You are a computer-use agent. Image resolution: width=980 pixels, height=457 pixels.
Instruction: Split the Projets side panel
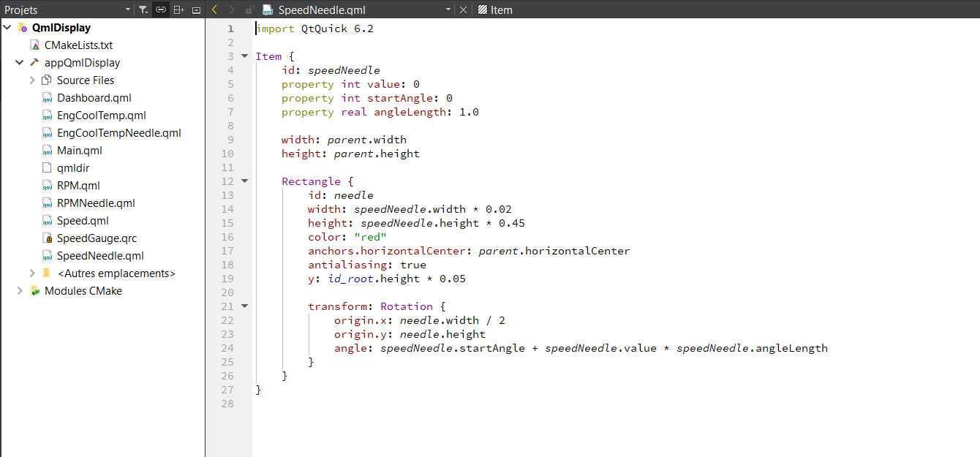click(178, 10)
